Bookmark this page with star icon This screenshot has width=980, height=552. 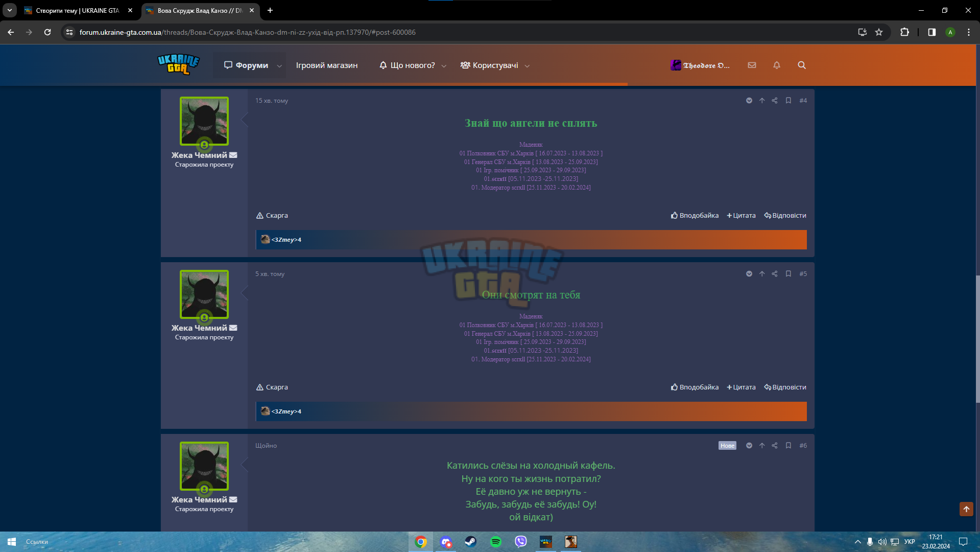point(879,32)
